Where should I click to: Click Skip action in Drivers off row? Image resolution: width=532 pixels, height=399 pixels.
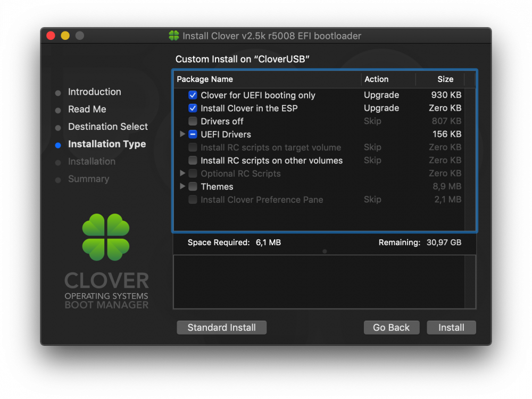(372, 121)
